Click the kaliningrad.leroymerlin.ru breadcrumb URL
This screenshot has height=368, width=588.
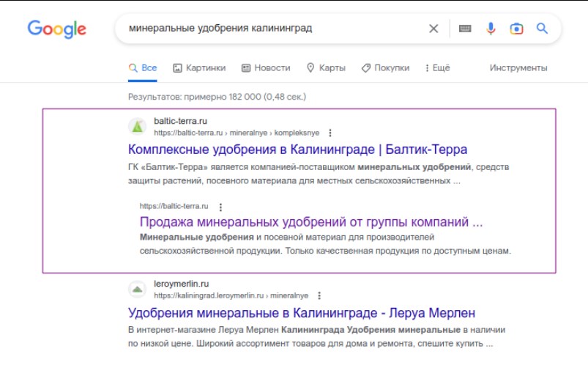click(231, 296)
